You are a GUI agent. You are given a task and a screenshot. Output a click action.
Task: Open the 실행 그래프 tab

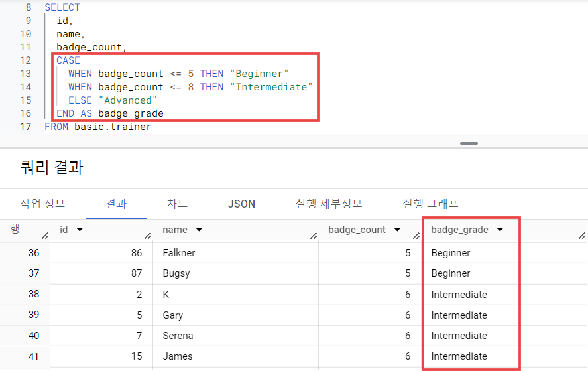coord(430,204)
